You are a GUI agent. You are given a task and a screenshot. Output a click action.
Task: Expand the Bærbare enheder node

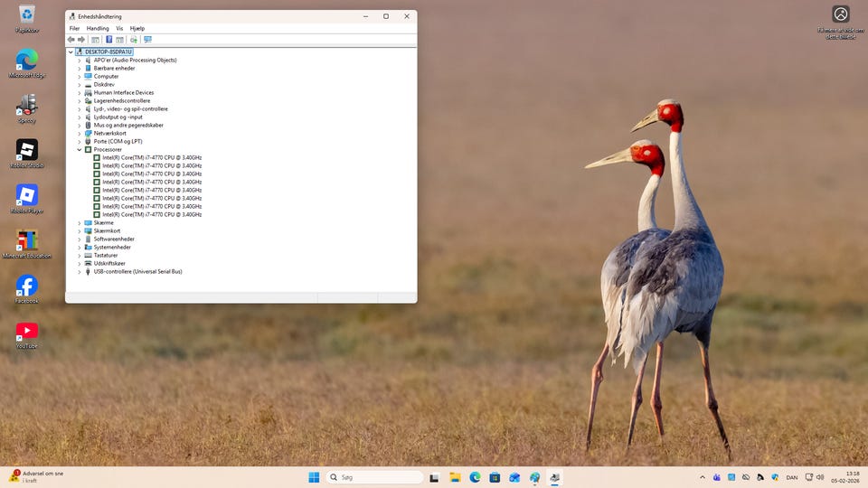80,69
